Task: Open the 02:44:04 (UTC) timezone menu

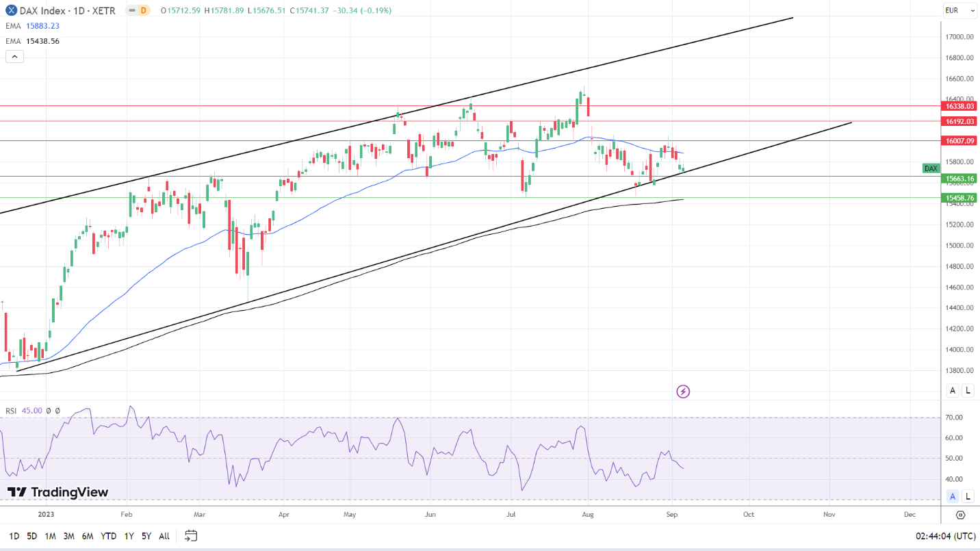Action: (x=944, y=536)
